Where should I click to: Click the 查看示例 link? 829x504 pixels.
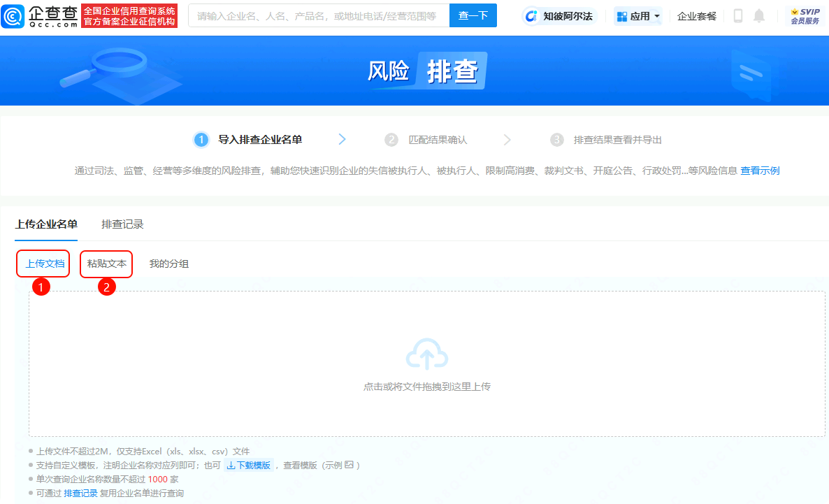(760, 171)
